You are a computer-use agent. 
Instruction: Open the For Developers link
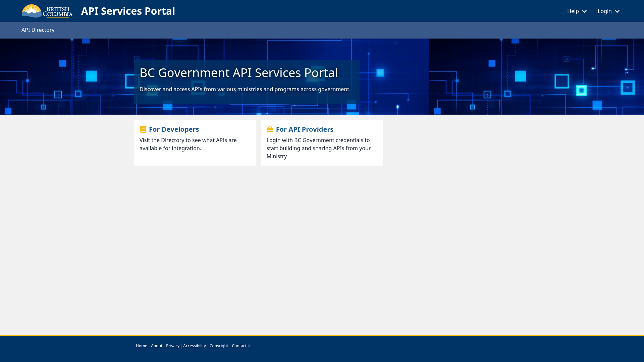pyautogui.click(x=174, y=129)
